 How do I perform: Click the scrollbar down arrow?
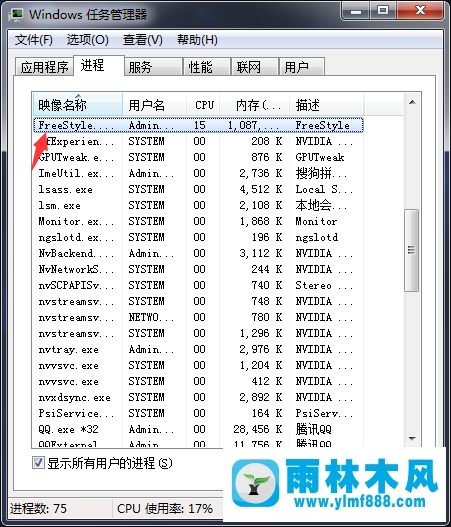(x=412, y=438)
